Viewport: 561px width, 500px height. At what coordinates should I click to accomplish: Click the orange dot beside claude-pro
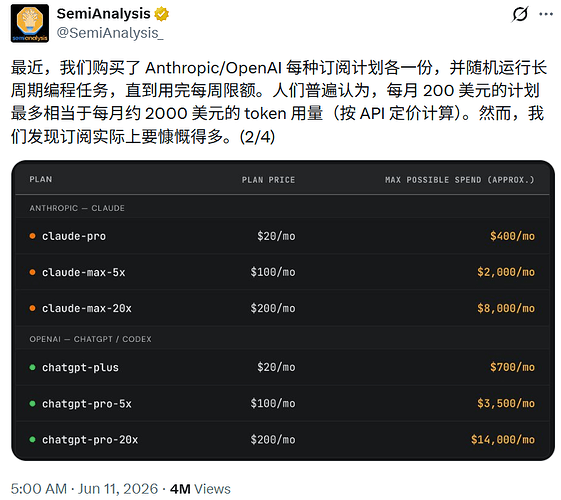[32, 236]
